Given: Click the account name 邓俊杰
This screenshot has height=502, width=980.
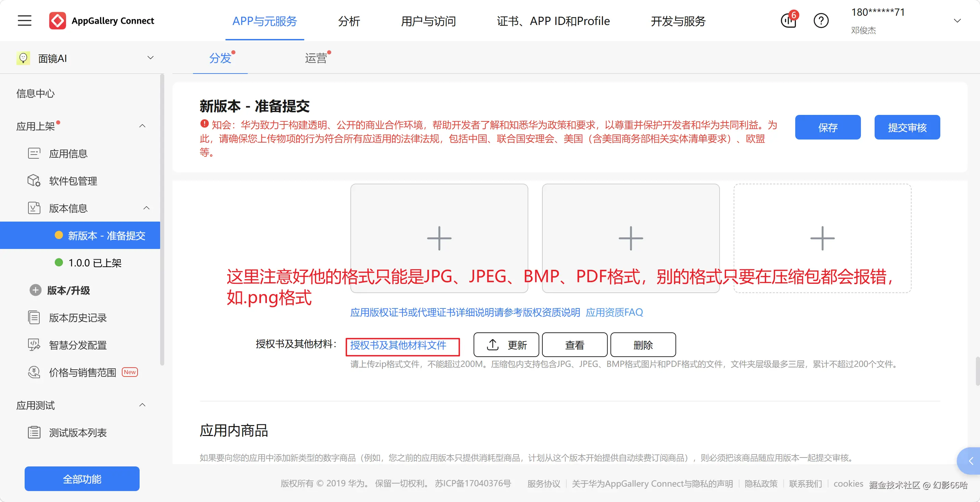Looking at the screenshot, I should point(863,30).
